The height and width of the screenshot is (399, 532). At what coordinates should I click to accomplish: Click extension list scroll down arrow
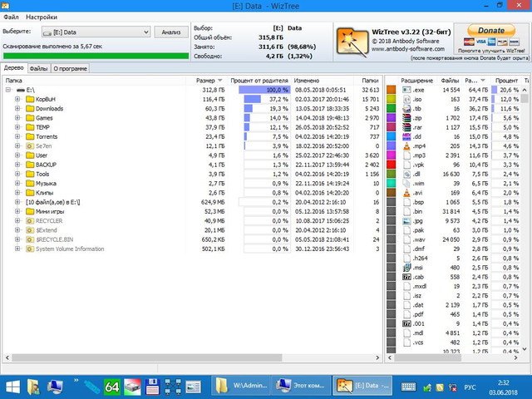tap(525, 349)
